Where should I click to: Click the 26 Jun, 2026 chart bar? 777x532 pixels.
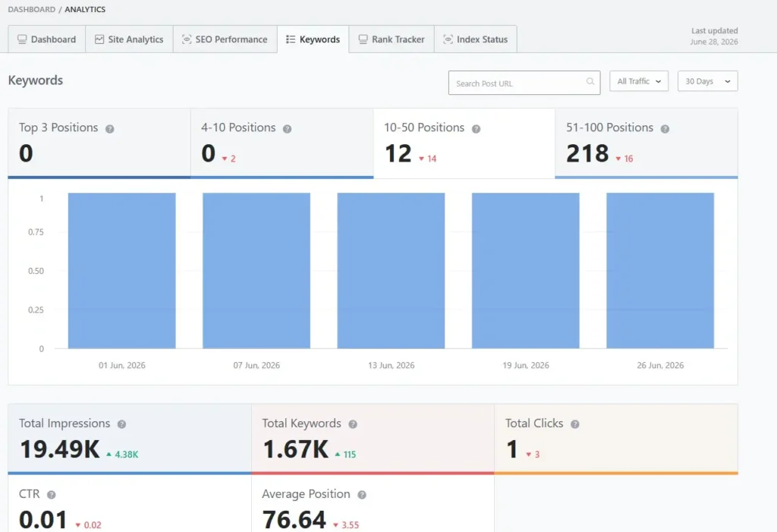click(x=660, y=271)
